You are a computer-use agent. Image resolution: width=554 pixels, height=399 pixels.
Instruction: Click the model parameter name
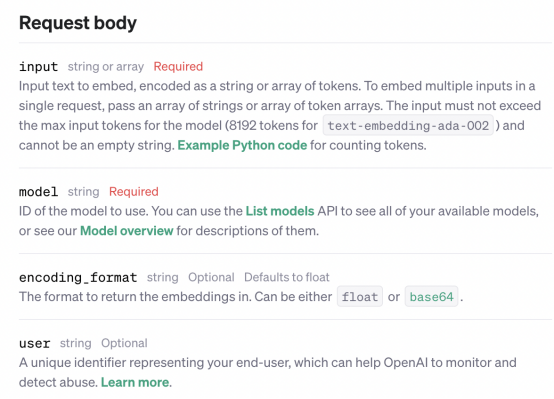tap(39, 192)
